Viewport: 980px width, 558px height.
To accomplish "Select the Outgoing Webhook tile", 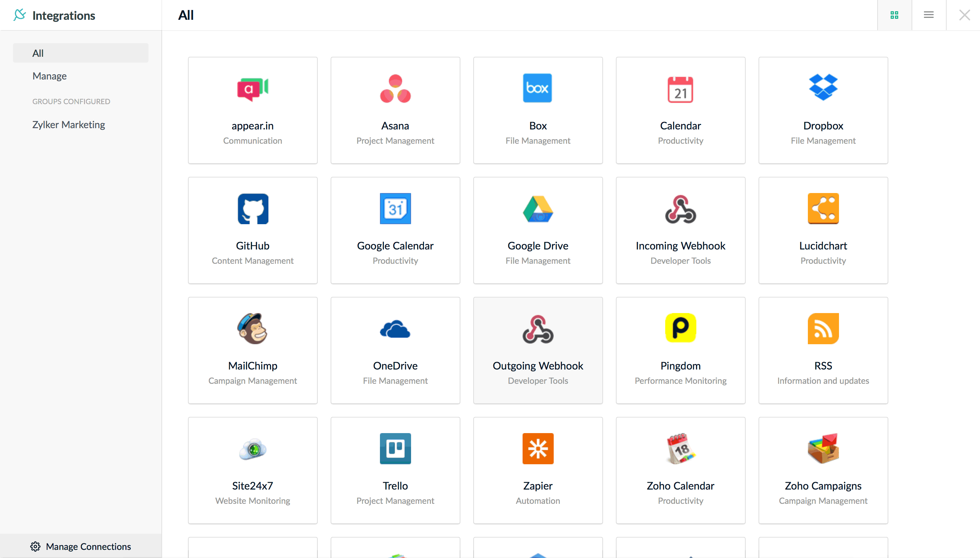I will click(x=538, y=350).
